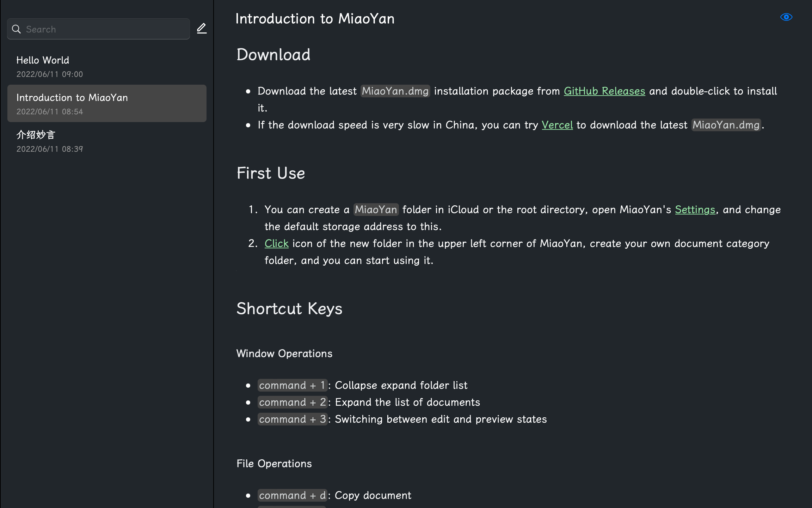Focus the Search input field
The image size is (812, 508).
tap(98, 29)
